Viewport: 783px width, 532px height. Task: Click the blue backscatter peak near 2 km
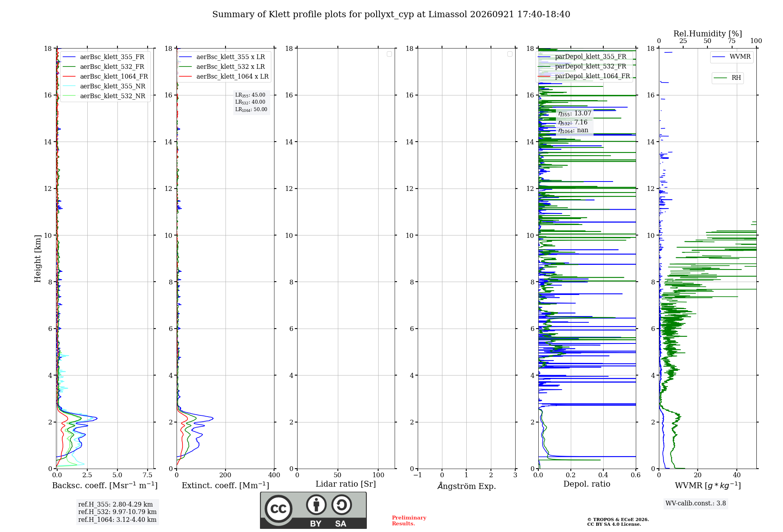click(96, 418)
